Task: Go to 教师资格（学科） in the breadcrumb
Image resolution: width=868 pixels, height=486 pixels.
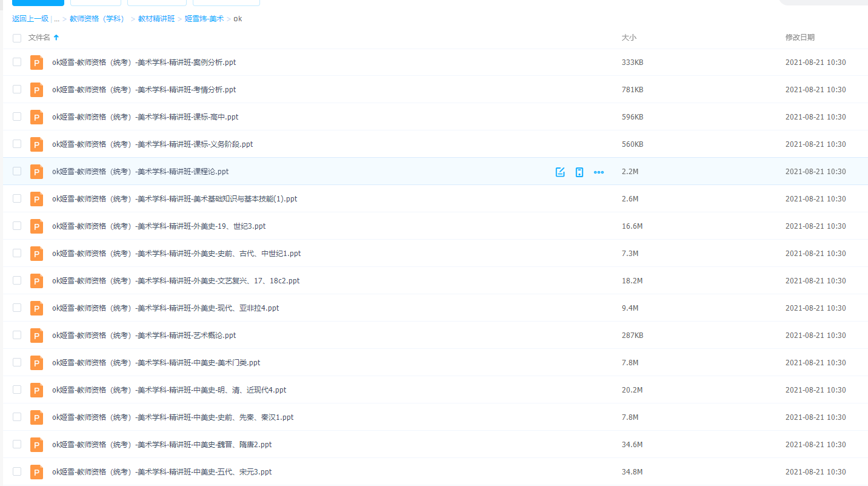Action: tap(97, 19)
